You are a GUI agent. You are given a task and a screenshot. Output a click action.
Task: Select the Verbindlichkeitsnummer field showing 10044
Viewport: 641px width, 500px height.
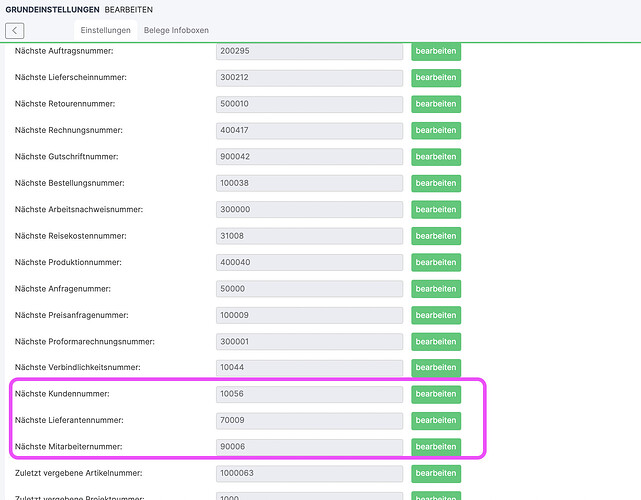tap(309, 368)
